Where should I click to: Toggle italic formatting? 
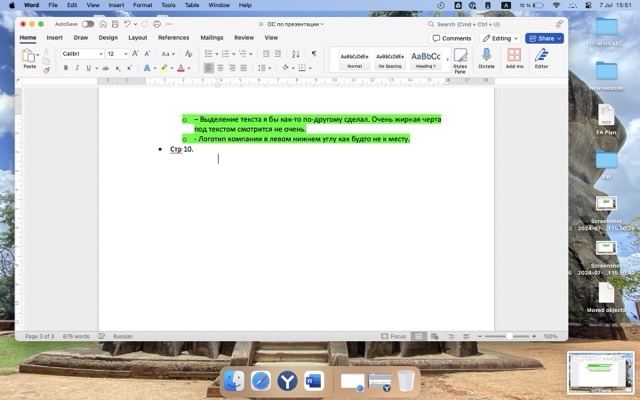(77, 68)
